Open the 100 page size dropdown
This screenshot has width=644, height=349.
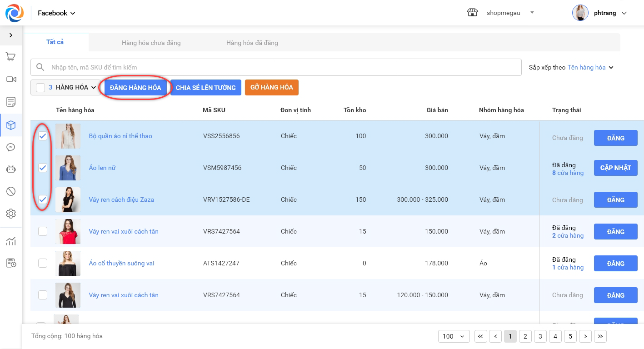(453, 336)
